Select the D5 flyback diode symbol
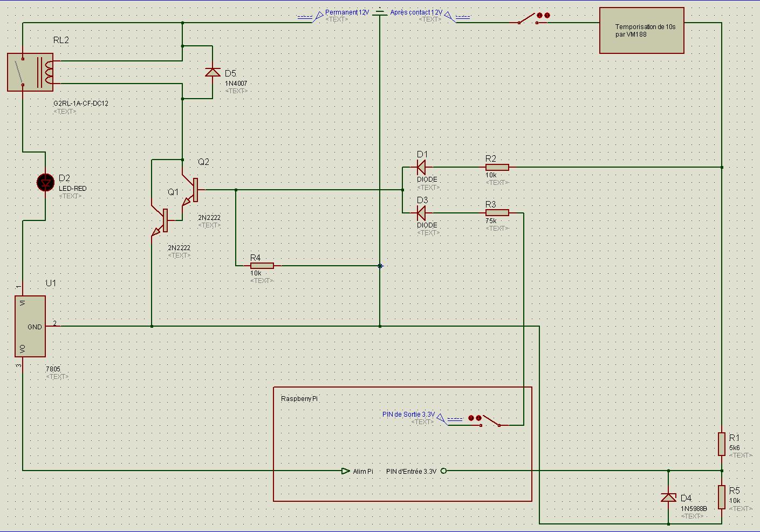Viewport: 760px width, 532px height. (x=213, y=72)
